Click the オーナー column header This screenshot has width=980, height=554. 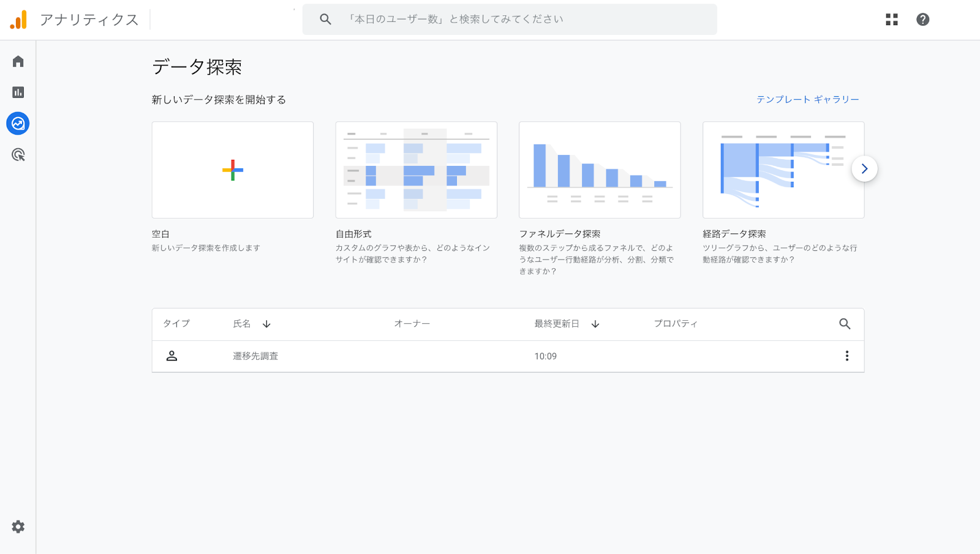[x=412, y=324]
